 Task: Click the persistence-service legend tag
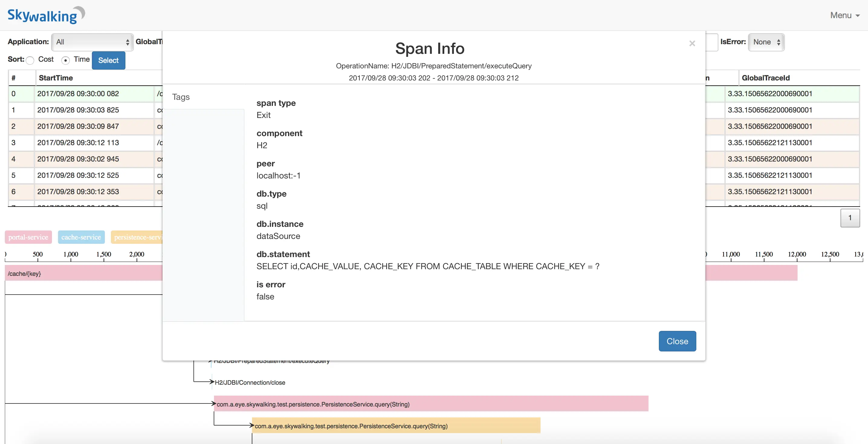(x=138, y=237)
